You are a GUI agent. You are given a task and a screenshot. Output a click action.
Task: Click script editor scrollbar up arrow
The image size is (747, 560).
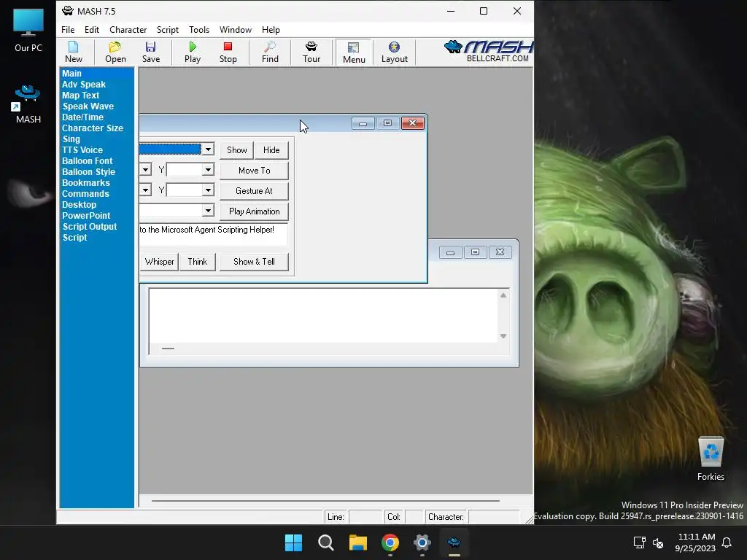click(503, 295)
